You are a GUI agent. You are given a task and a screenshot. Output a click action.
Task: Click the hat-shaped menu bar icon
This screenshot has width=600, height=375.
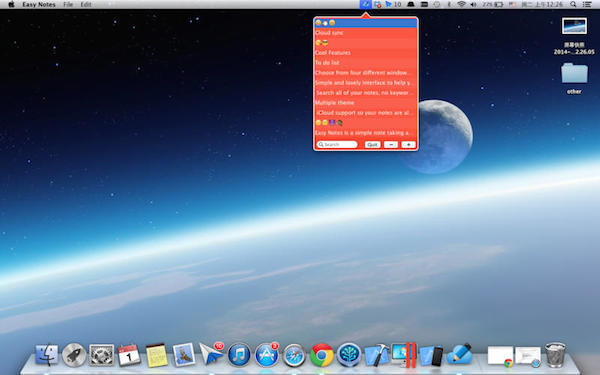point(411,5)
